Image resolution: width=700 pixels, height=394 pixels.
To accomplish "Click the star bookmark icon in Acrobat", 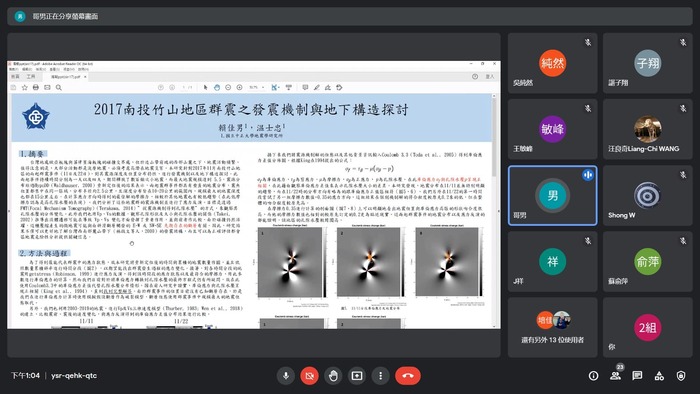I will coord(25,87).
